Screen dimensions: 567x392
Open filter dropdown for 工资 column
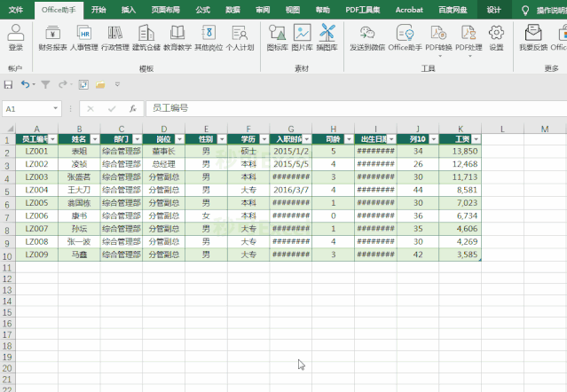click(476, 139)
